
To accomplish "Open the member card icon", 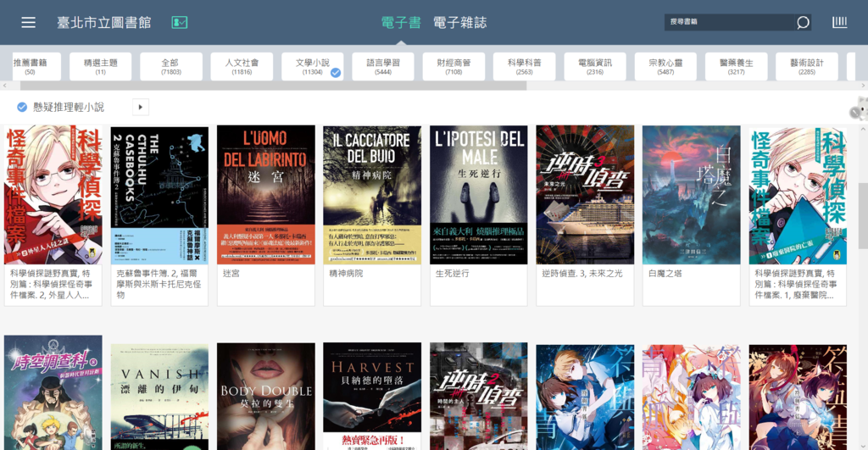I will click(x=180, y=22).
